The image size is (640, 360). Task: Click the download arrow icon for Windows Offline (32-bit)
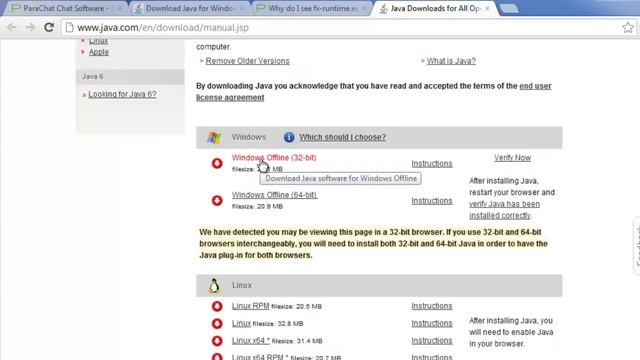click(217, 163)
